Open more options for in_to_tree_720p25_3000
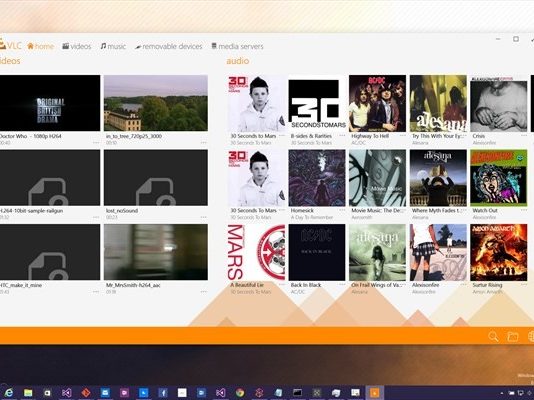 [x=204, y=142]
